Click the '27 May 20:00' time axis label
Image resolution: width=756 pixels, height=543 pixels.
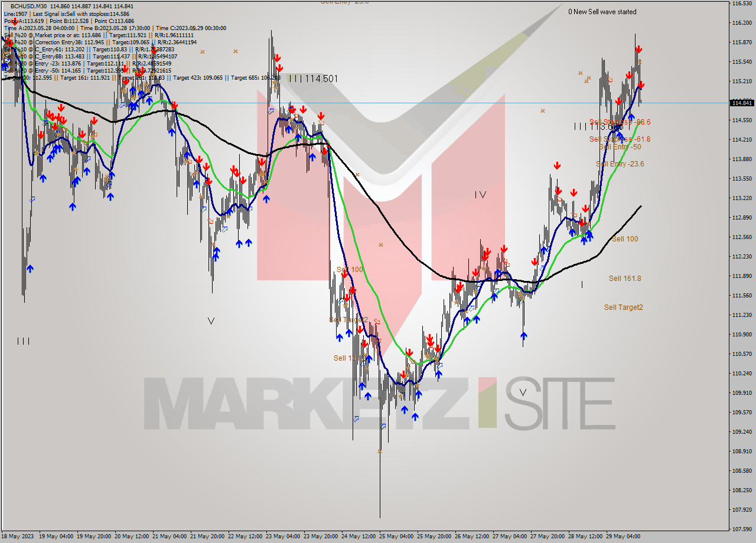pos(547,537)
